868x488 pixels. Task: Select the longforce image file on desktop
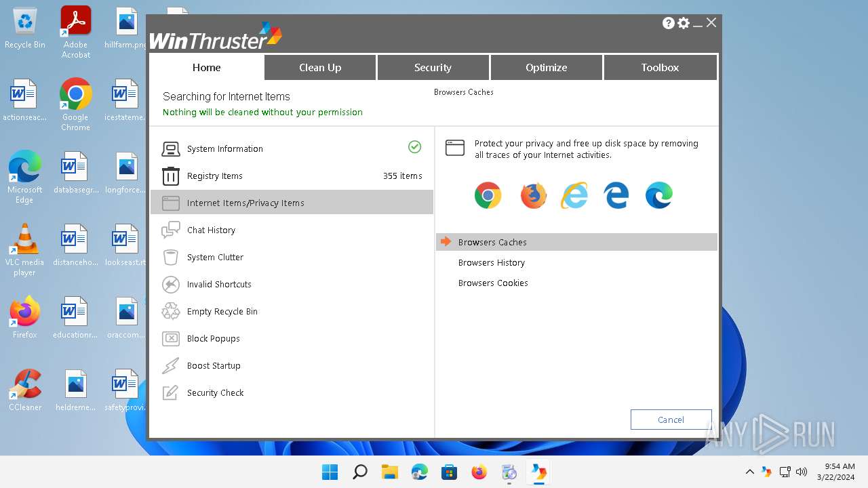pyautogui.click(x=126, y=174)
